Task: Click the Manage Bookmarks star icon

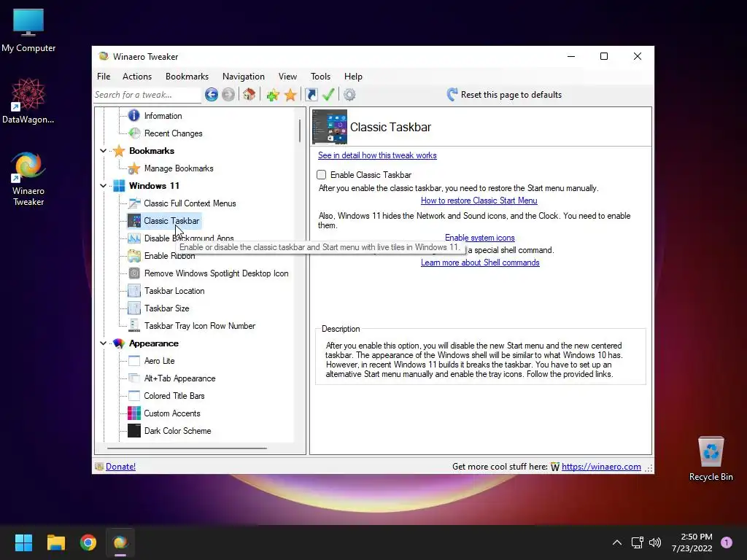Action: [134, 168]
